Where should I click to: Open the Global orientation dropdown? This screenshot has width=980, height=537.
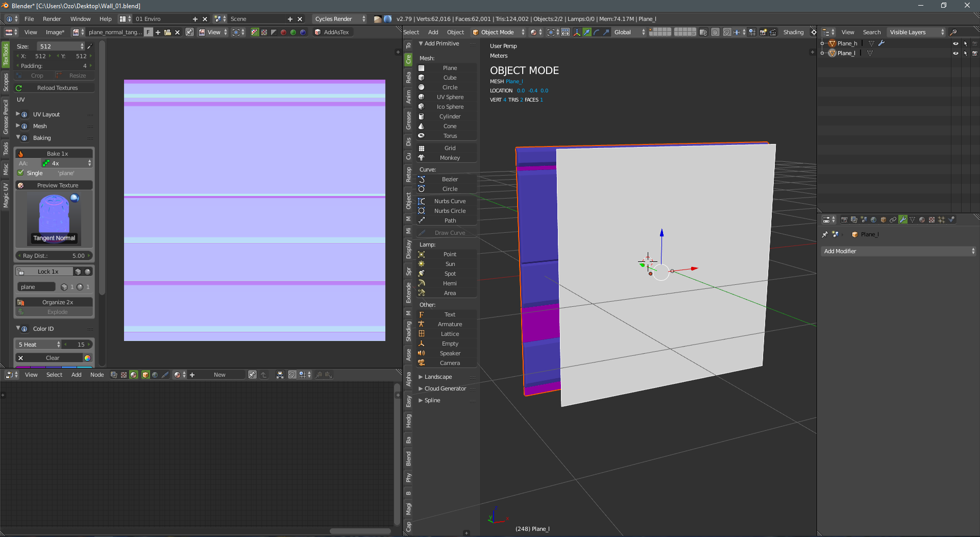coord(629,32)
